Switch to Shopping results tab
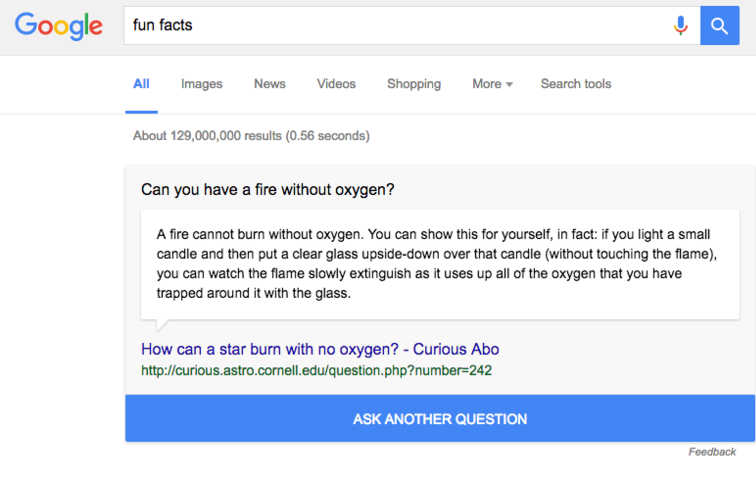 click(x=414, y=84)
